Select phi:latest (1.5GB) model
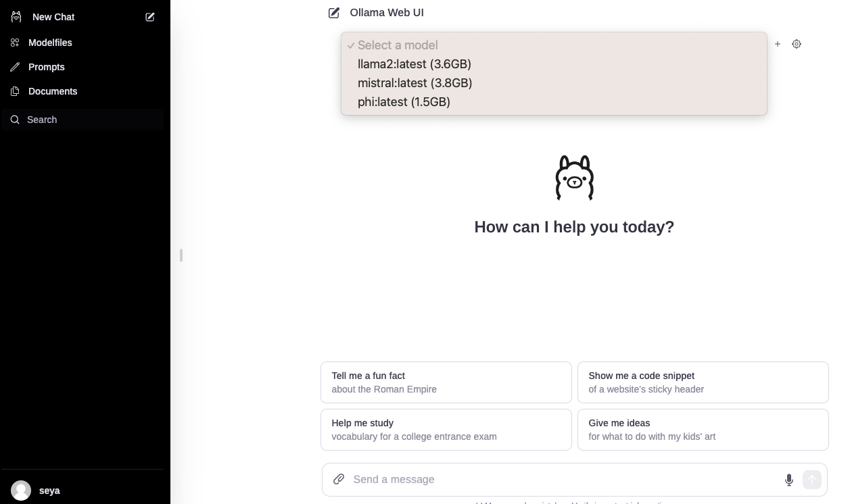 554,102
